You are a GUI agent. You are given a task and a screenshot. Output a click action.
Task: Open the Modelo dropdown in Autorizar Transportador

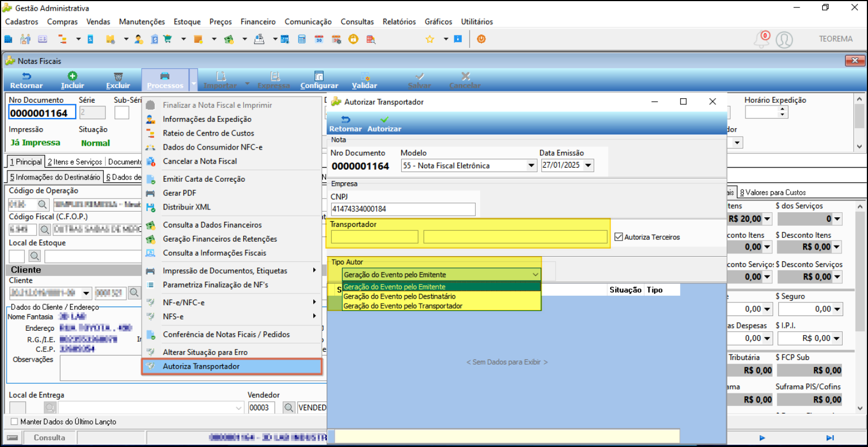click(x=531, y=166)
